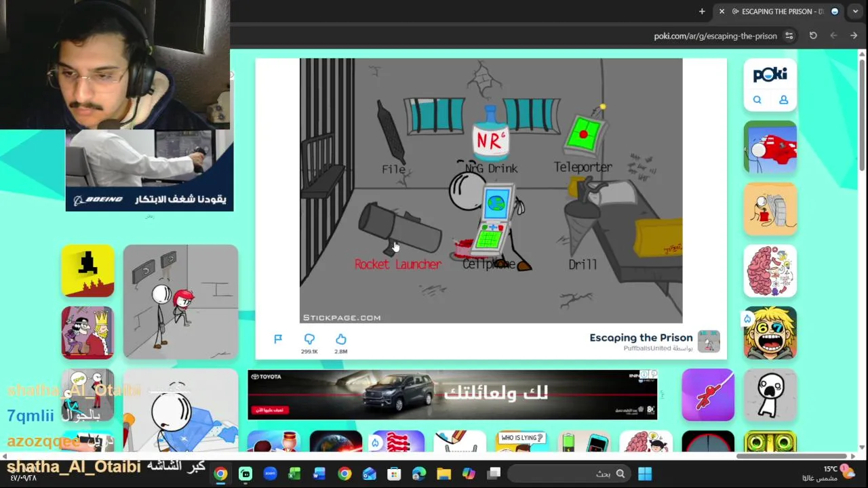Click the Escaping the Prison developer thumbnail icon
This screenshot has width=868, height=488.
tap(709, 342)
